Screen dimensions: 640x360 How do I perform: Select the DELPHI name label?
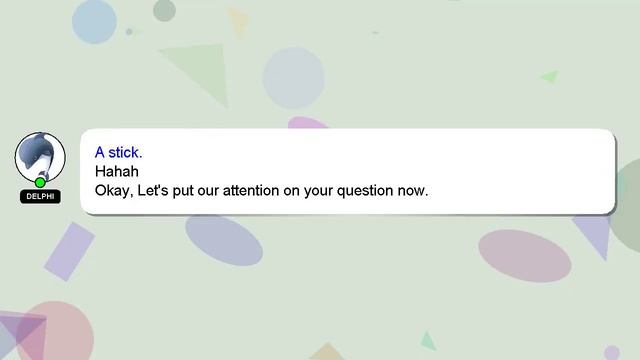pos(40,196)
